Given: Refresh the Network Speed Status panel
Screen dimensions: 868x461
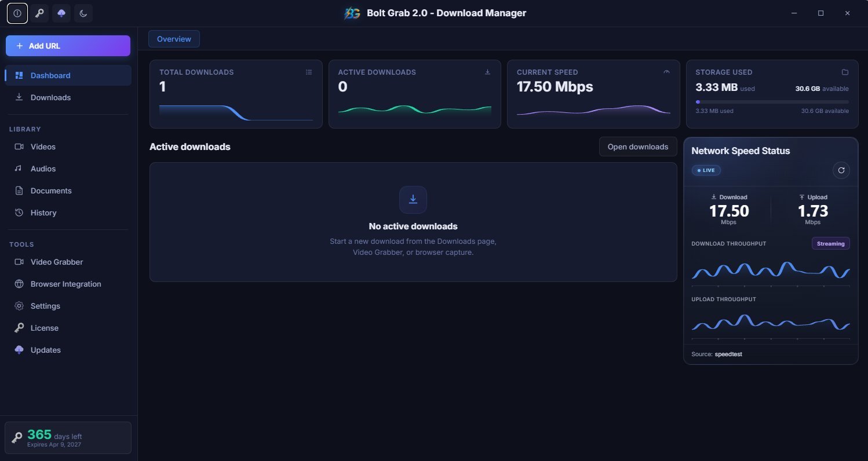Looking at the screenshot, I should [x=841, y=170].
